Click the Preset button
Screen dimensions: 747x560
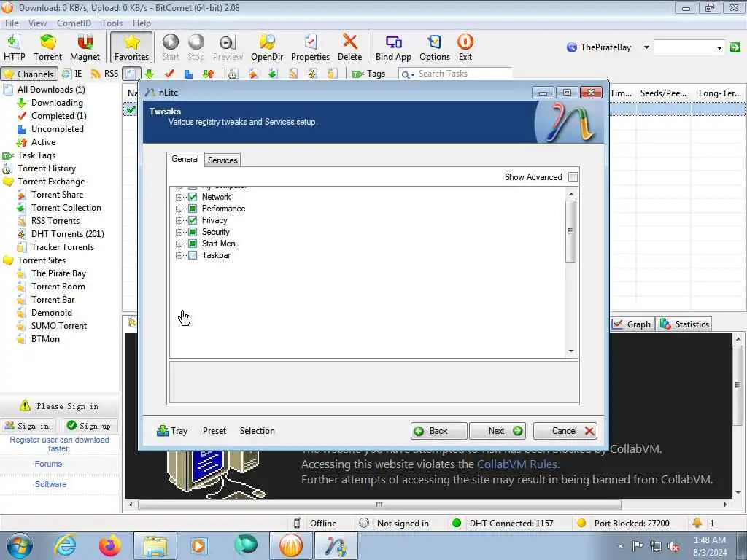coord(214,431)
